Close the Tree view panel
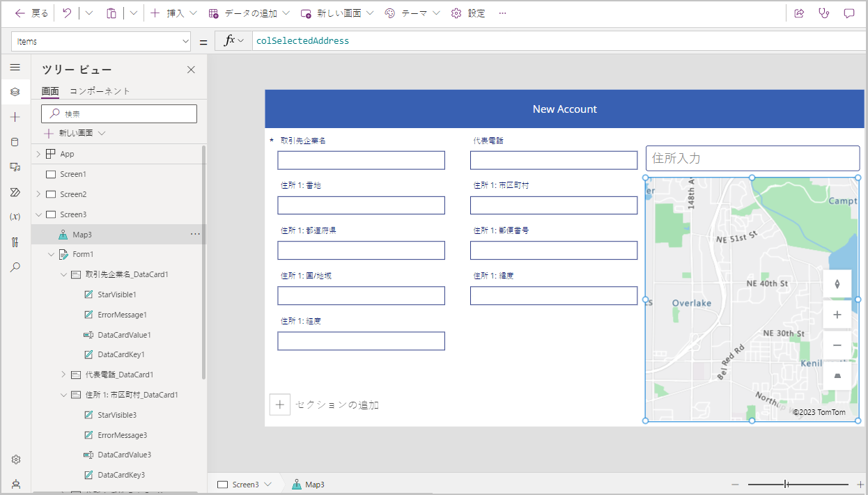 pos(191,69)
